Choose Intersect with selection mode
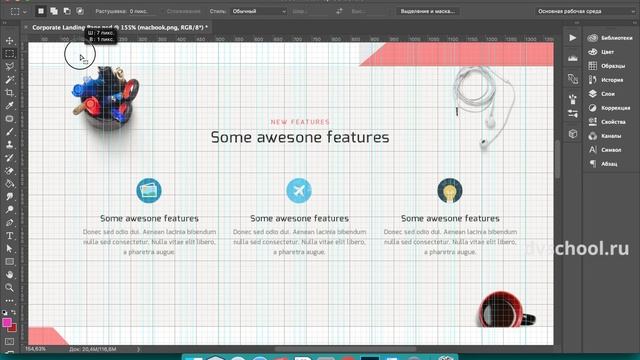This screenshot has width=640, height=360. click(x=80, y=11)
